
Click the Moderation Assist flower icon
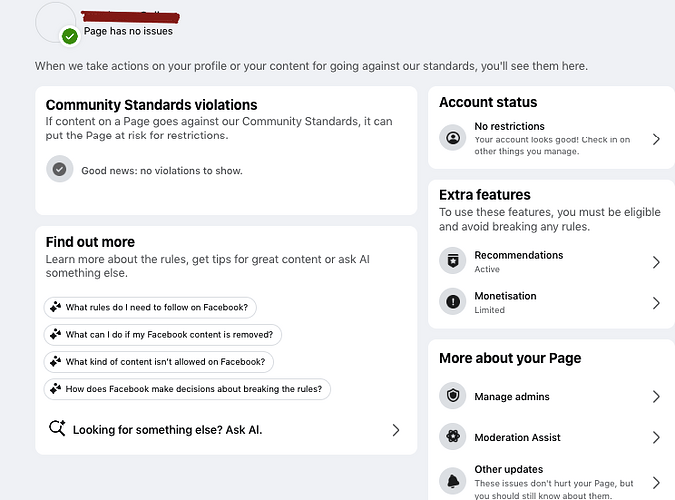(452, 436)
